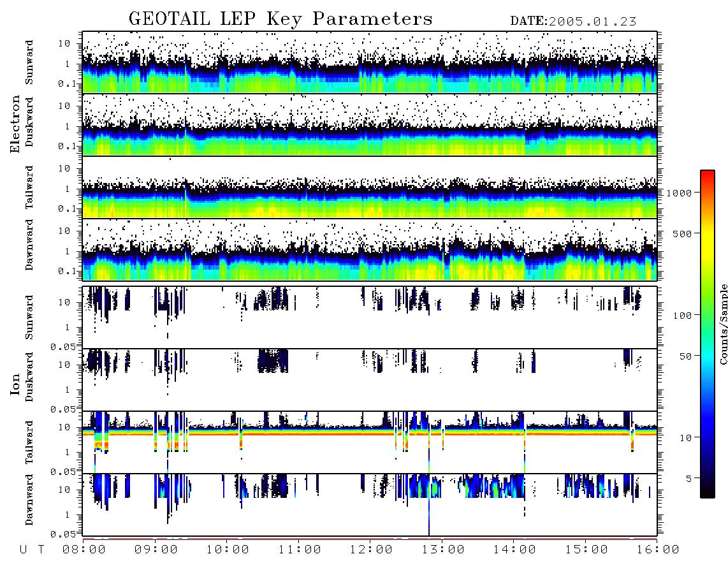Click the 08:00 time axis label
This screenshot has height=561, width=728.
(x=84, y=550)
